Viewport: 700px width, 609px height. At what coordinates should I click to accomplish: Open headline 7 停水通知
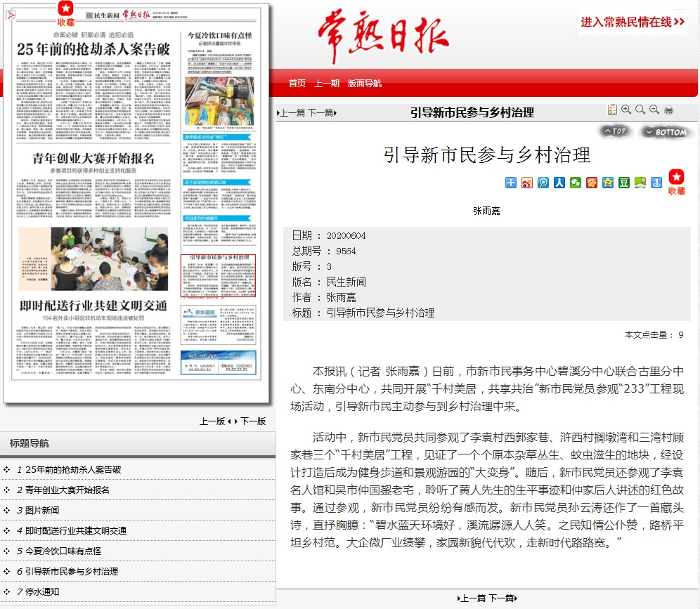pyautogui.click(x=42, y=591)
